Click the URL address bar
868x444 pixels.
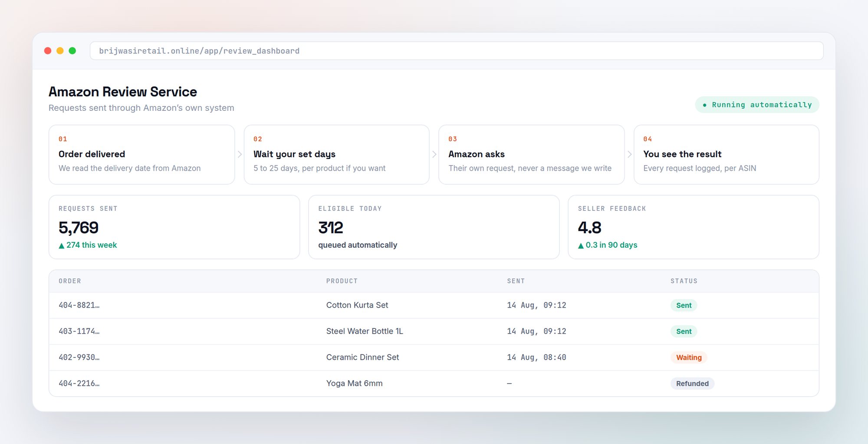tap(457, 51)
